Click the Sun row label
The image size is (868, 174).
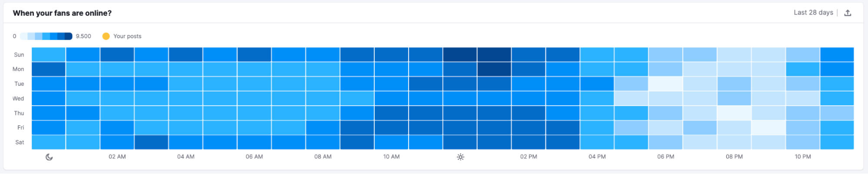(19, 55)
